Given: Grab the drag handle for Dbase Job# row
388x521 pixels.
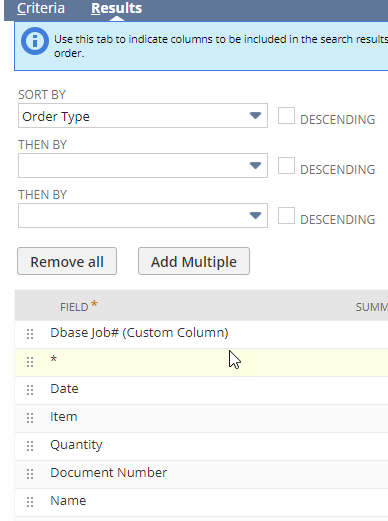Looking at the screenshot, I should pos(30,334).
